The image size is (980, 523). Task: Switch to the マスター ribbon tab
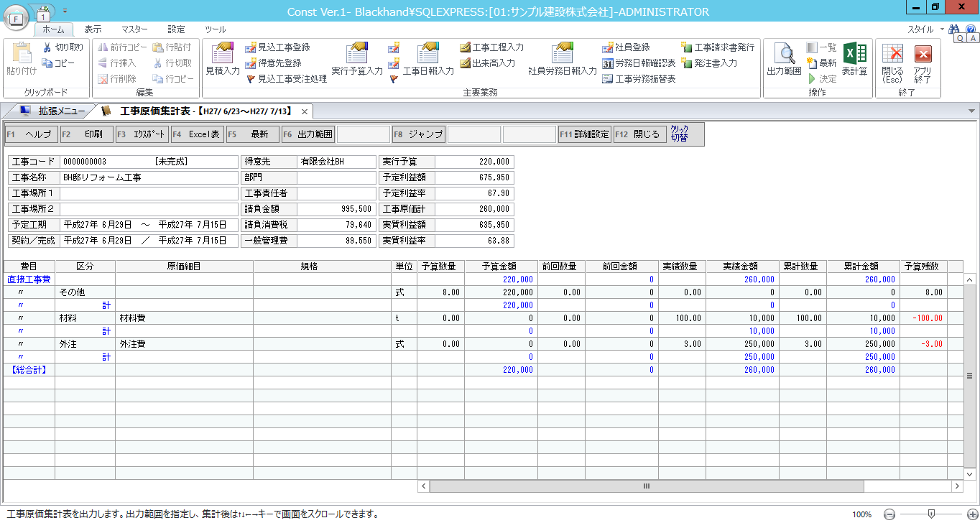click(134, 29)
